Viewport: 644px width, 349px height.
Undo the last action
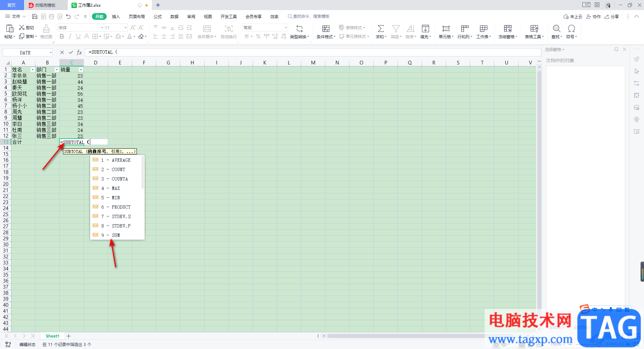pyautogui.click(x=68, y=16)
